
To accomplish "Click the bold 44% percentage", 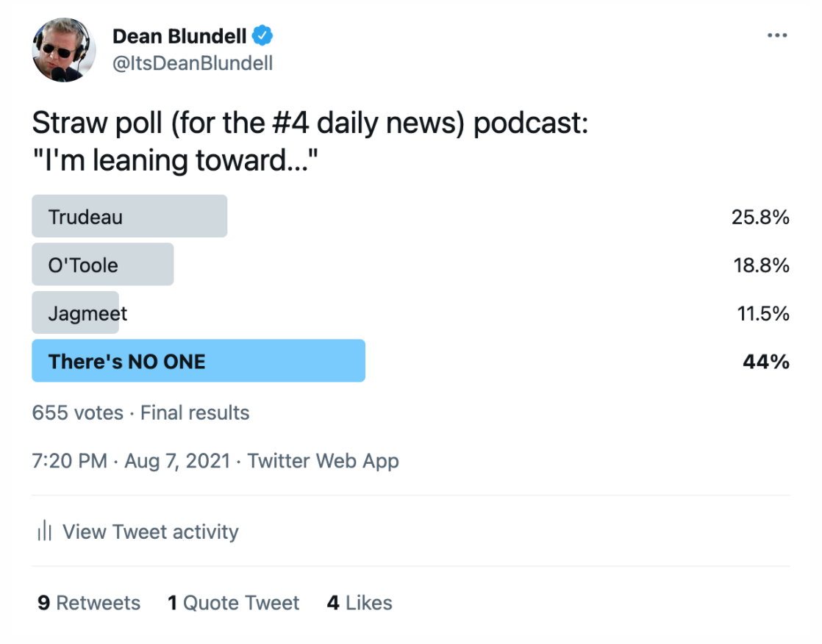I will tap(766, 362).
